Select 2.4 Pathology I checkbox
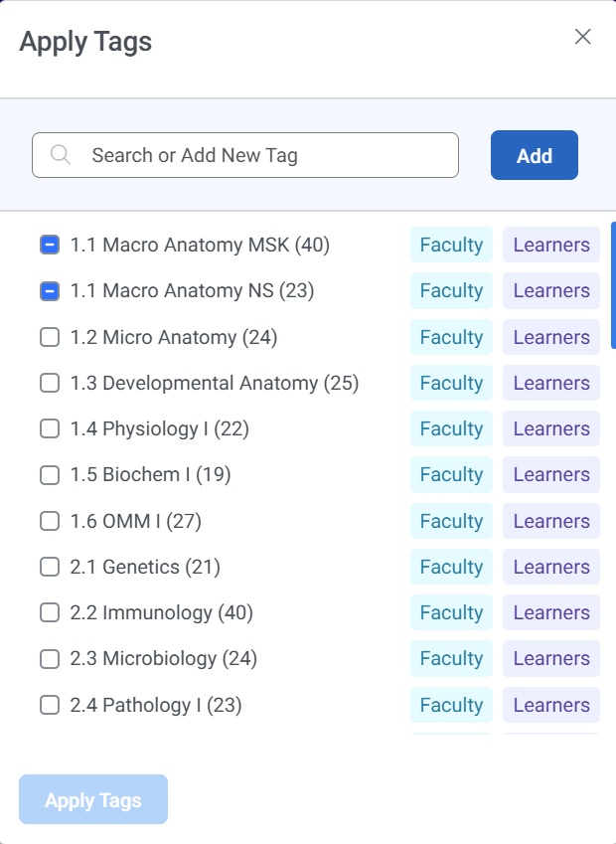Screen dimensions: 616x844 (x=50, y=706)
